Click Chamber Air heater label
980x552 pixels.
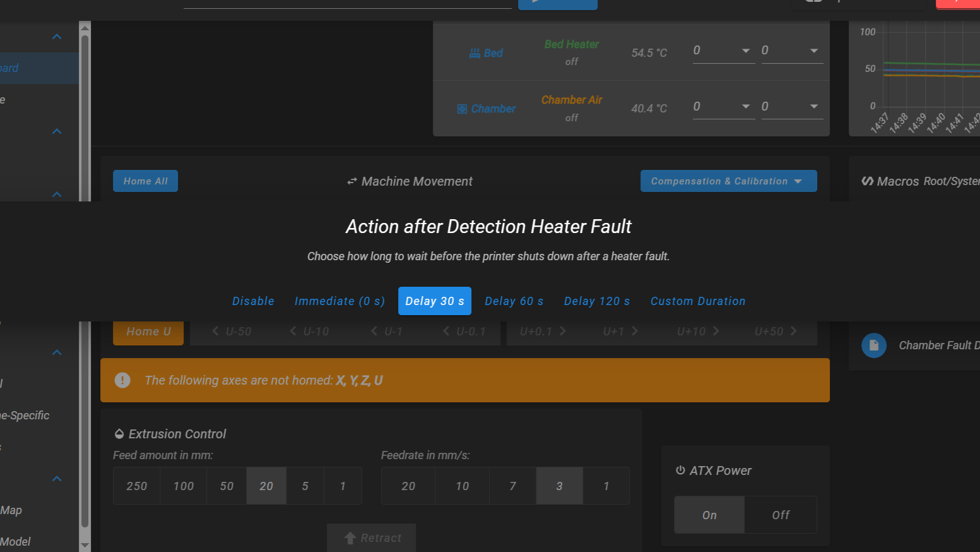(x=572, y=100)
